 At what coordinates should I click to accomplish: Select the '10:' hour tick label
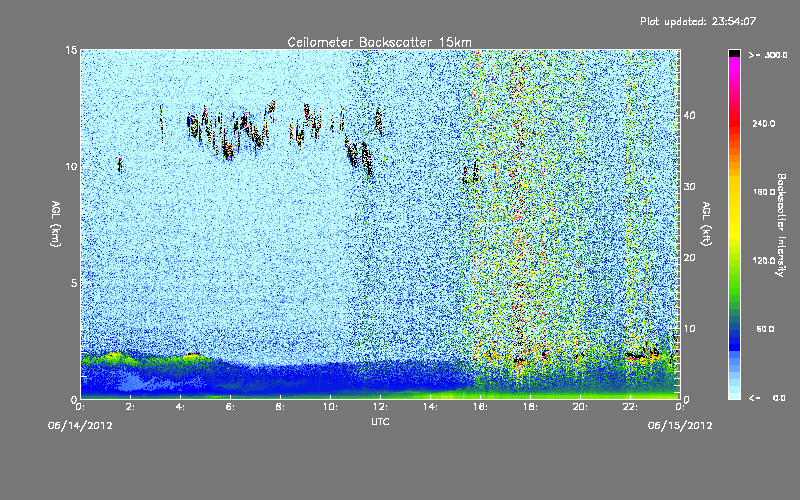[x=330, y=407]
